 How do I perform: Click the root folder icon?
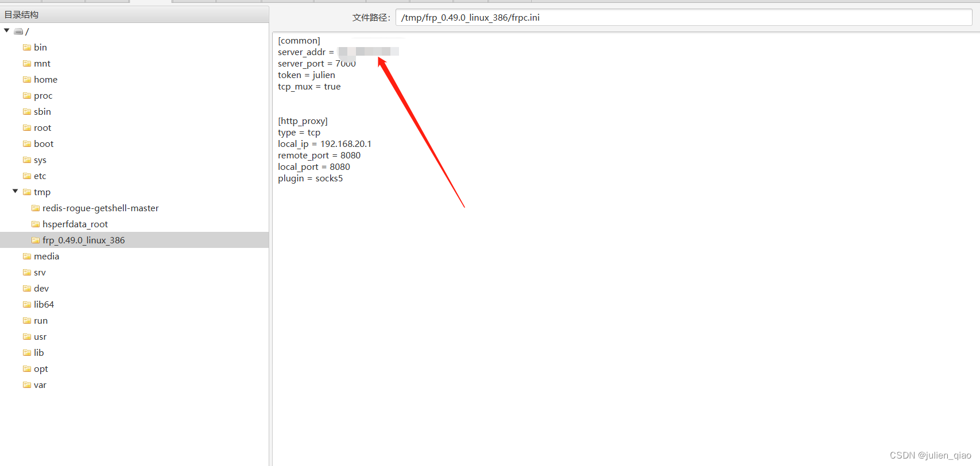click(27, 128)
